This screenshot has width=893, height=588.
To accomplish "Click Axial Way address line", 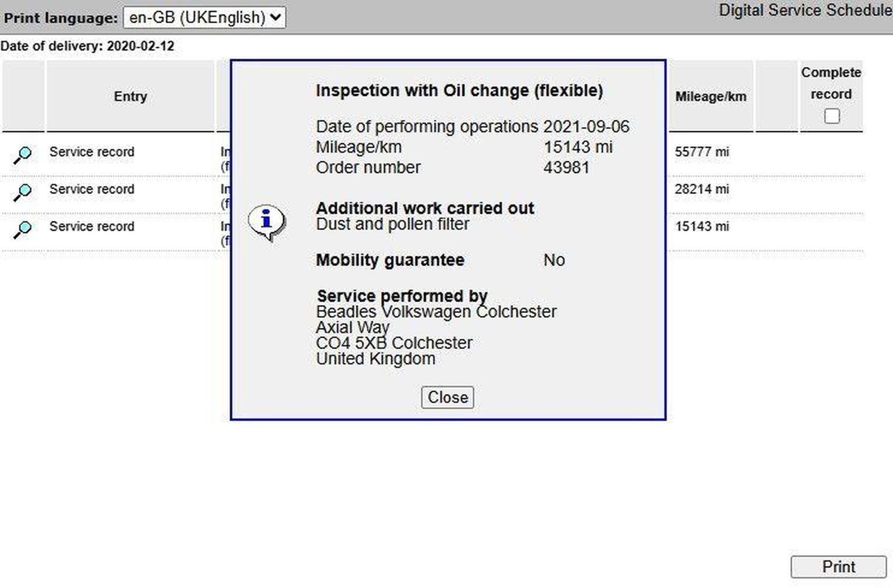I will (x=352, y=328).
